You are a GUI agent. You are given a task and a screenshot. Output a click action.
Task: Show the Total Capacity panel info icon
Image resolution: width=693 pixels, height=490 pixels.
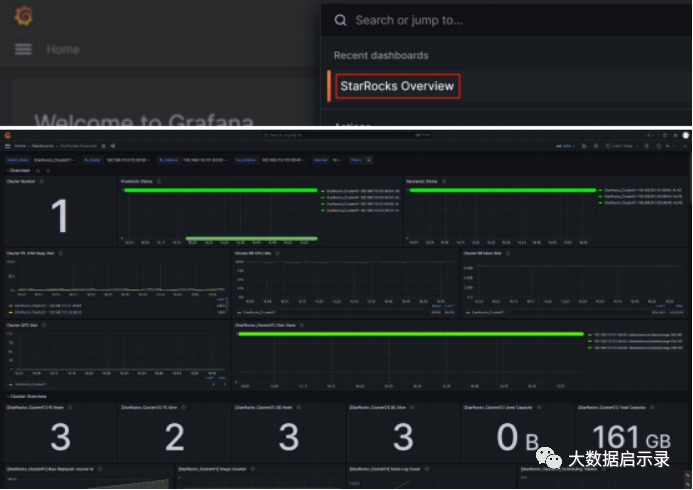(x=652, y=407)
